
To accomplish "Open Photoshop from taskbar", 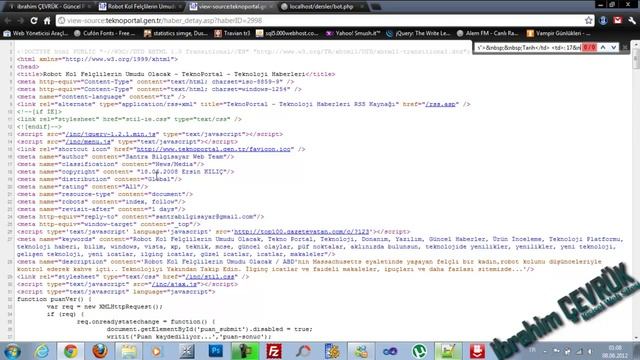I will [216, 351].
